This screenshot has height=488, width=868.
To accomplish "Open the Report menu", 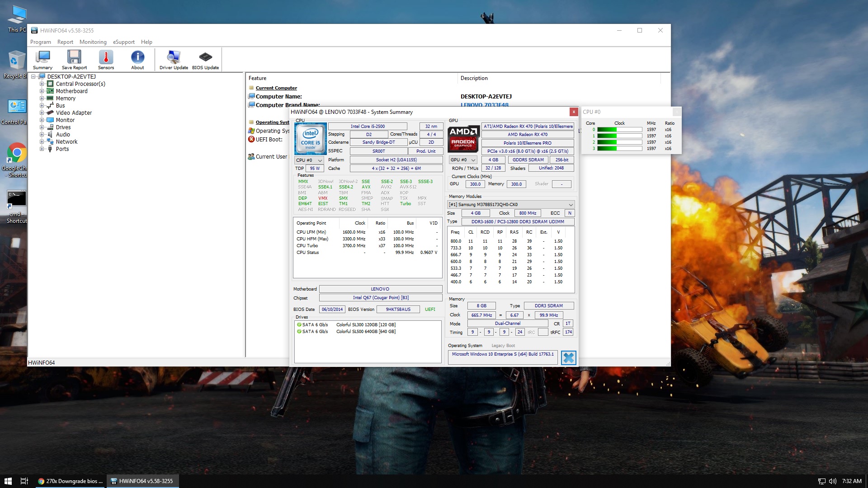I will pyautogui.click(x=65, y=42).
